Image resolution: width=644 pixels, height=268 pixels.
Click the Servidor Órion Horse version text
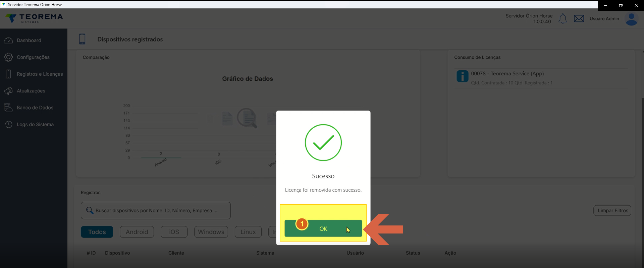click(x=529, y=19)
